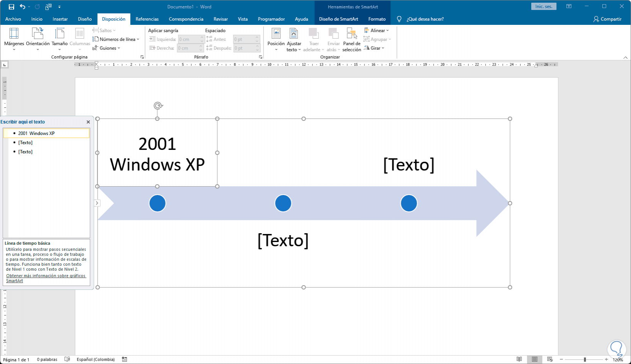Switch to Web Layout view

550,359
